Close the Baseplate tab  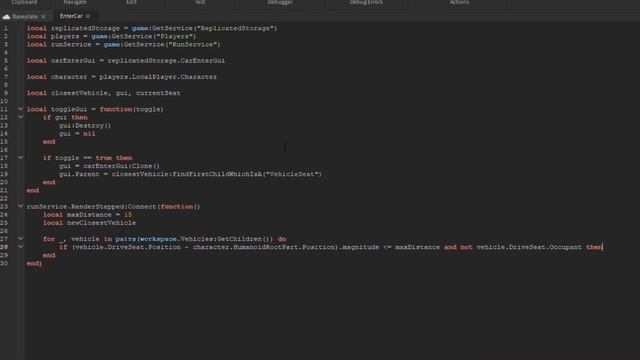coord(43,17)
